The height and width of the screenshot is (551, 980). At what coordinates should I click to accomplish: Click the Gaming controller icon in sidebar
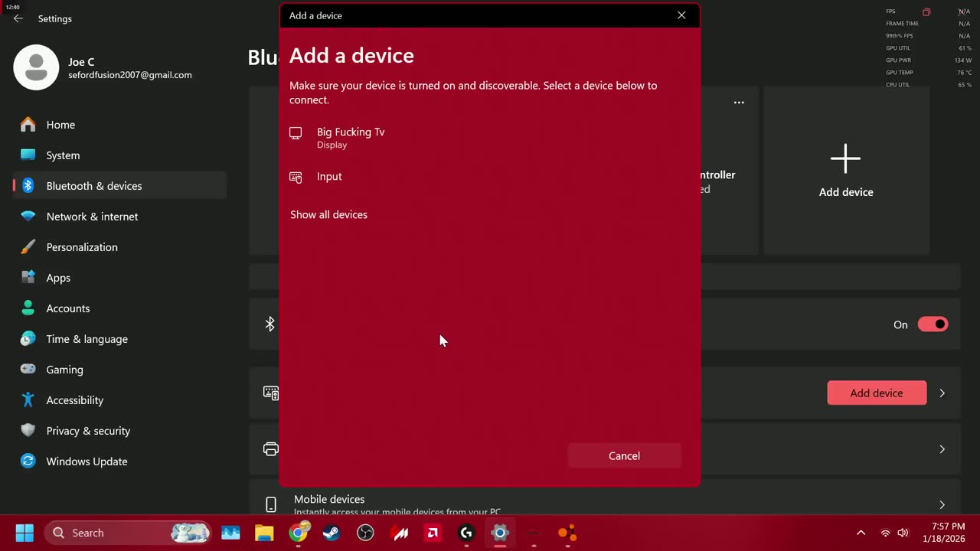(28, 370)
